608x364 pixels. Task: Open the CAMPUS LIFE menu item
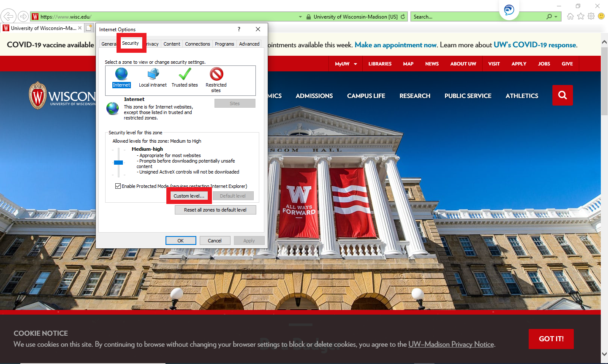pyautogui.click(x=366, y=96)
